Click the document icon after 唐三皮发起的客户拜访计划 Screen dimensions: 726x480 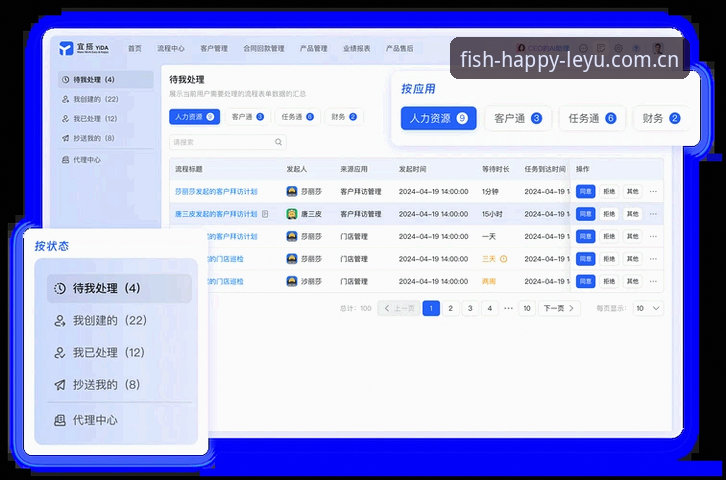265,214
